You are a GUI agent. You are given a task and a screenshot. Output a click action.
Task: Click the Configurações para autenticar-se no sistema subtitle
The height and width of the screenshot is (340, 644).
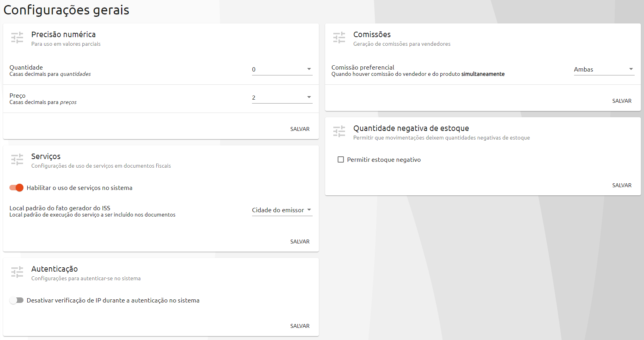[86, 278]
